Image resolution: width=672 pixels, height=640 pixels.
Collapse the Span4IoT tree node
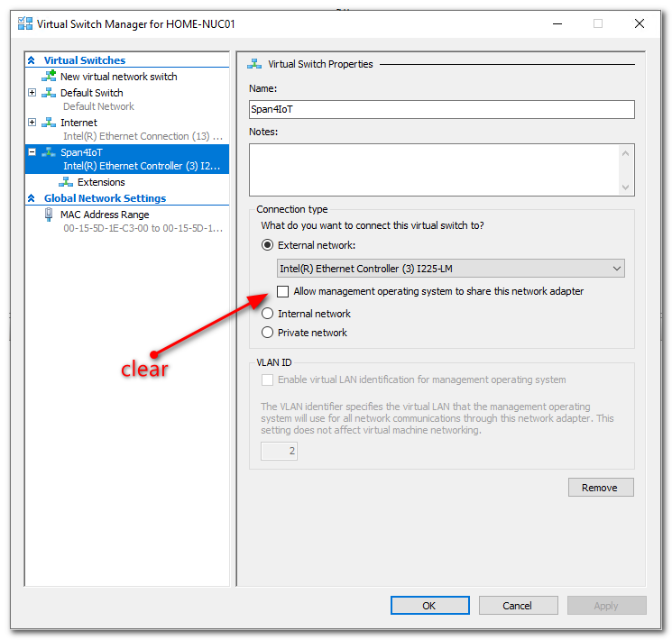32,152
